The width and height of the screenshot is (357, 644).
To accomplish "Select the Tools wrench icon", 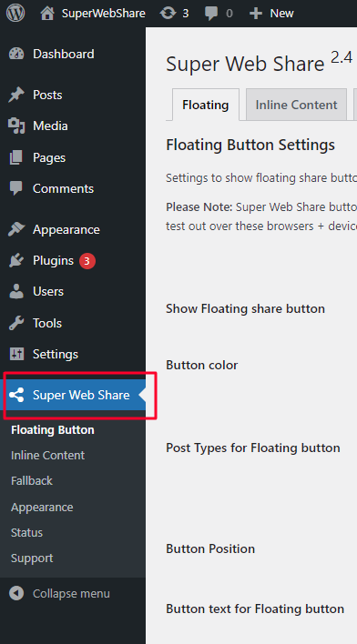I will click(x=16, y=323).
